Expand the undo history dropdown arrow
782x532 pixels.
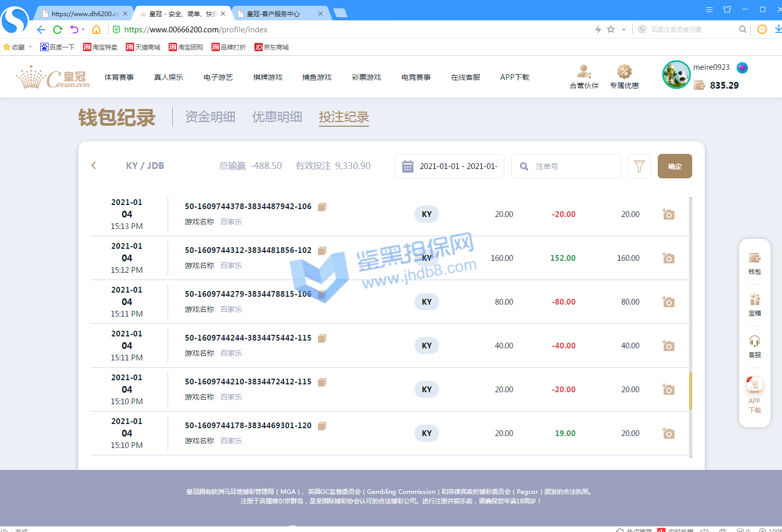tap(83, 30)
